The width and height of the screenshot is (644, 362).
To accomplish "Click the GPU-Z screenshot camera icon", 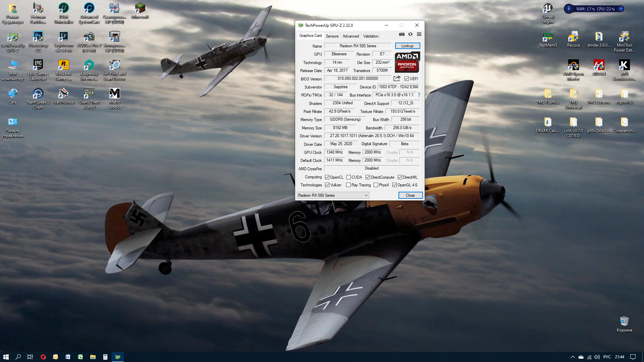I will pos(401,34).
